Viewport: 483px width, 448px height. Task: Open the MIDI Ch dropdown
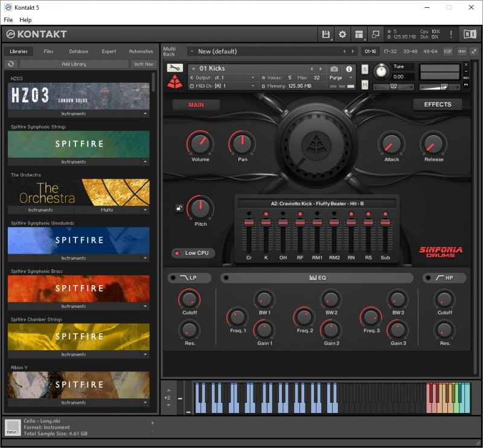click(222, 86)
